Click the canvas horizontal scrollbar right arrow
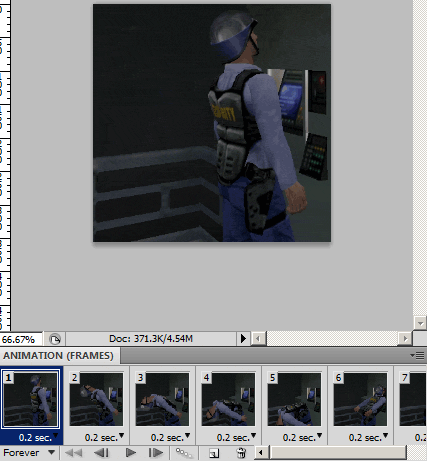This screenshot has height=461, width=427. click(x=405, y=339)
